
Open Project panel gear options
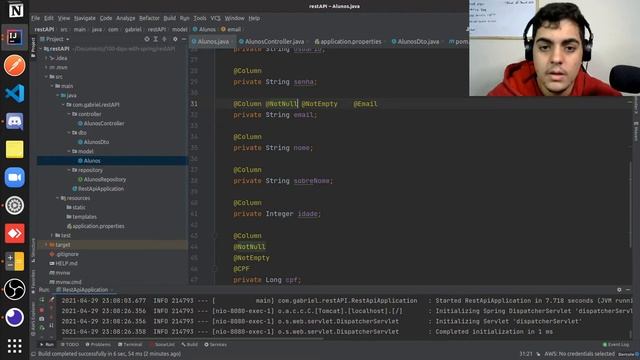(175, 39)
